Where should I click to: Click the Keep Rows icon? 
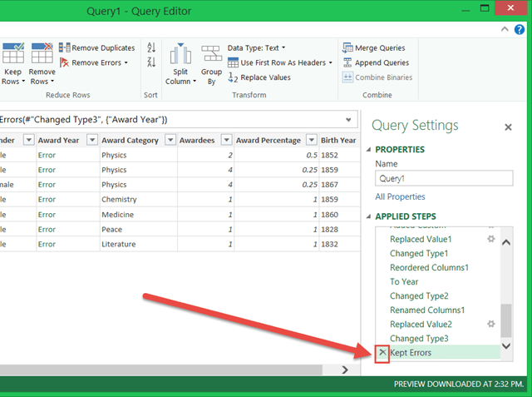pos(12,56)
